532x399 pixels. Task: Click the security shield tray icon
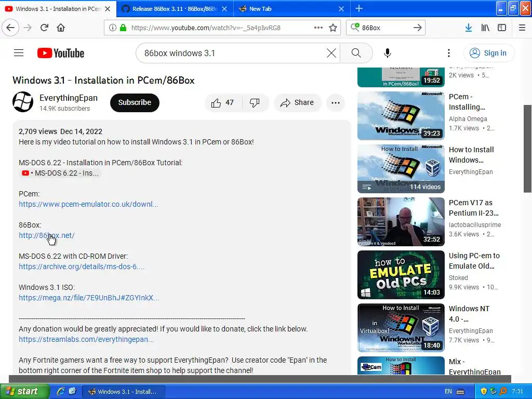[x=484, y=391]
